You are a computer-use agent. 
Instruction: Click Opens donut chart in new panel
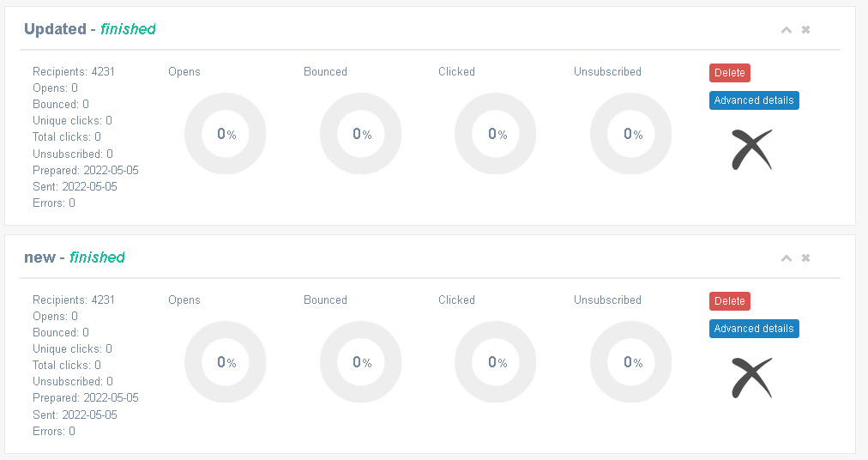pyautogui.click(x=226, y=362)
